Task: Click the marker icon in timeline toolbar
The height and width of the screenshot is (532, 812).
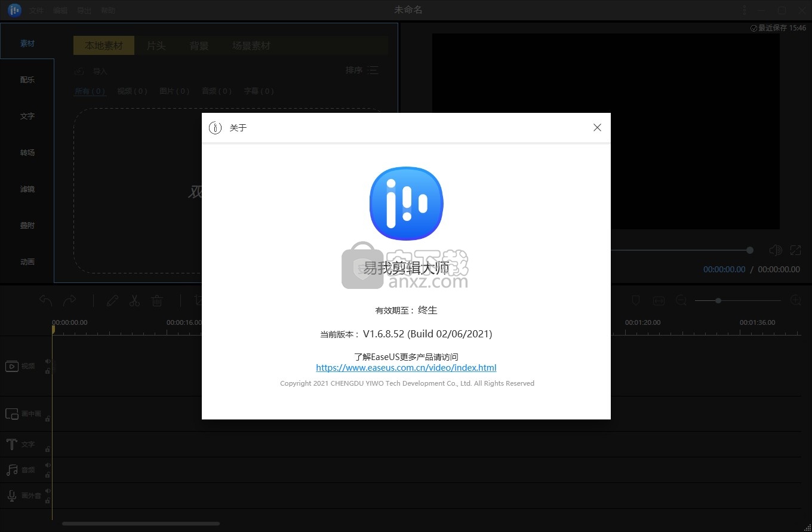Action: (636, 300)
